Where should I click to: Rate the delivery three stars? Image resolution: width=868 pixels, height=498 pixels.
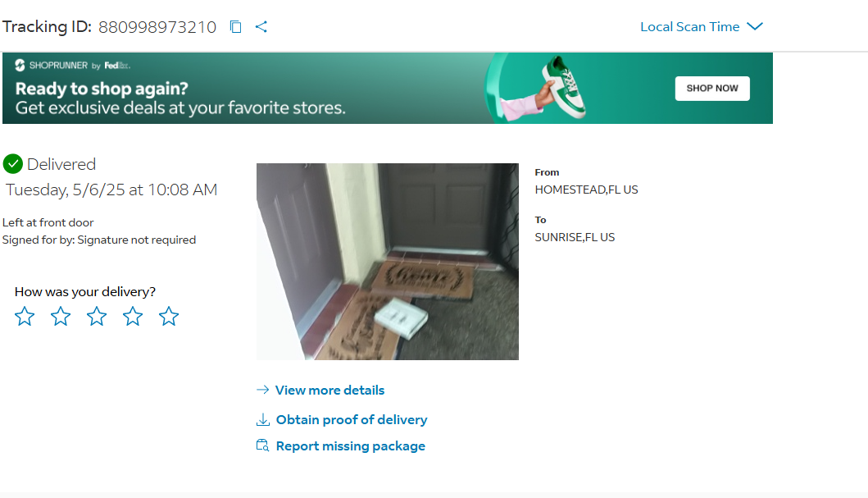tap(97, 317)
